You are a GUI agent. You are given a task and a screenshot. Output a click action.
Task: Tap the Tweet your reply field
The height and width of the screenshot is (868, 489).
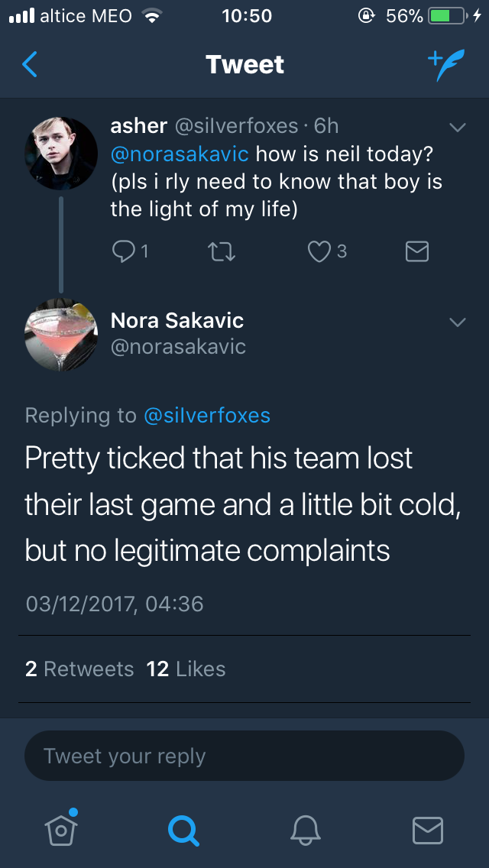[x=244, y=756]
